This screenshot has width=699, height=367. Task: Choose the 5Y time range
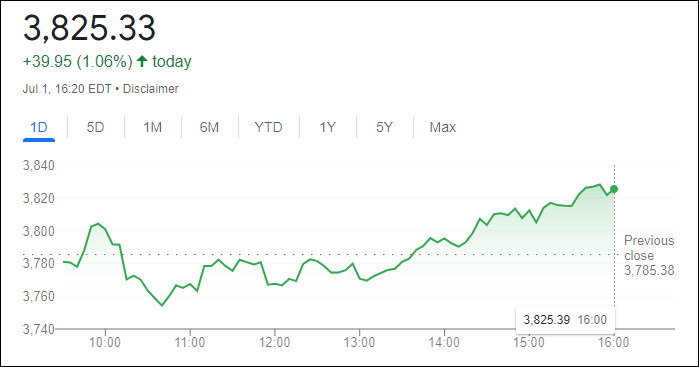coord(384,128)
